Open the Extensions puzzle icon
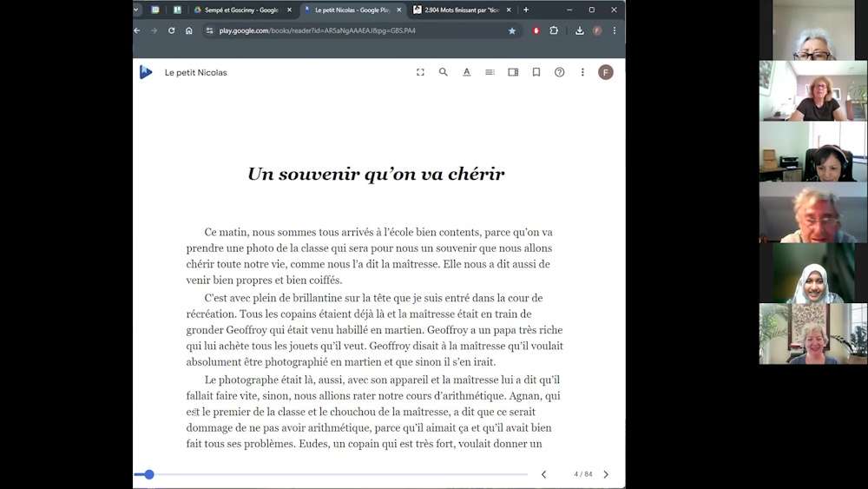868x489 pixels. (554, 30)
